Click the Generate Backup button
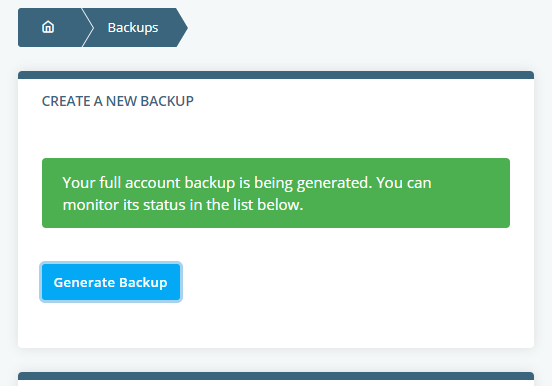Image resolution: width=552 pixels, height=386 pixels. [x=111, y=282]
